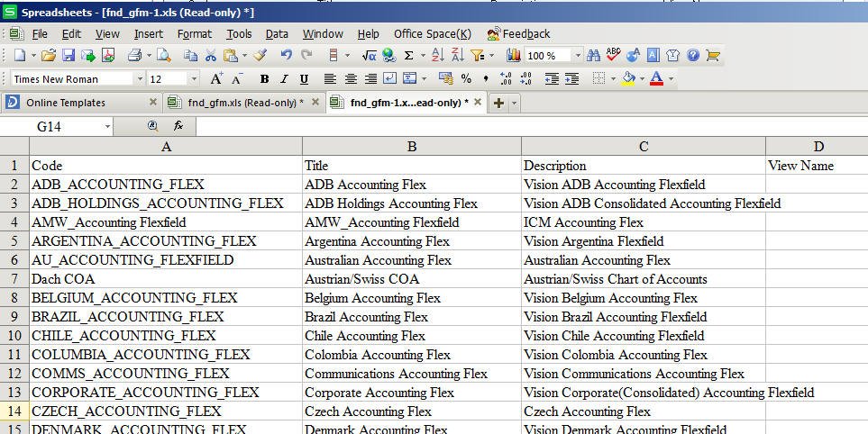Switch to the fnd_gfm.xls tab
868x434 pixels.
tap(246, 103)
